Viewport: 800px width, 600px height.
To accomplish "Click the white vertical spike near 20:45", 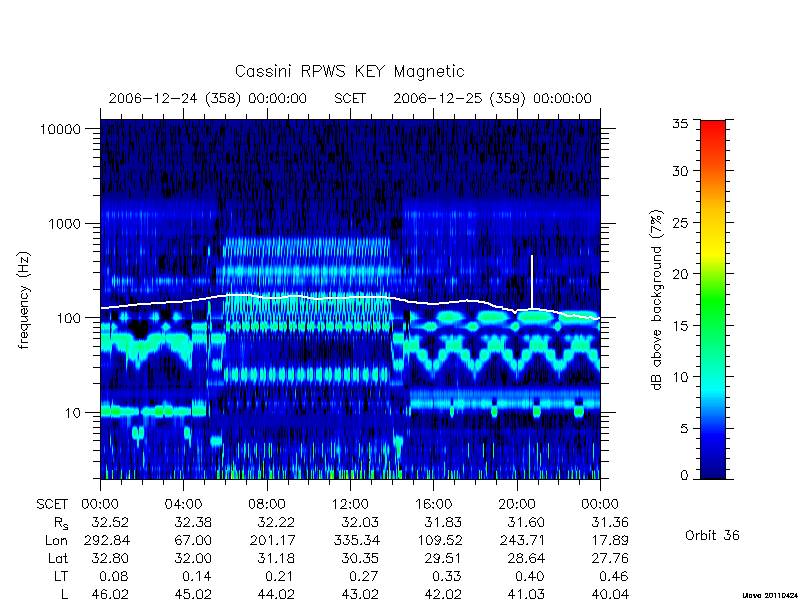I will click(532, 282).
